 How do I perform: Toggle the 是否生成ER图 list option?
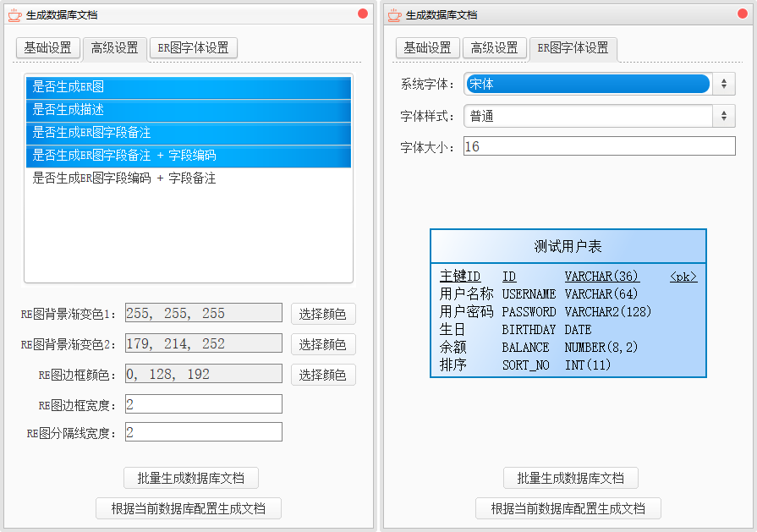[x=189, y=87]
